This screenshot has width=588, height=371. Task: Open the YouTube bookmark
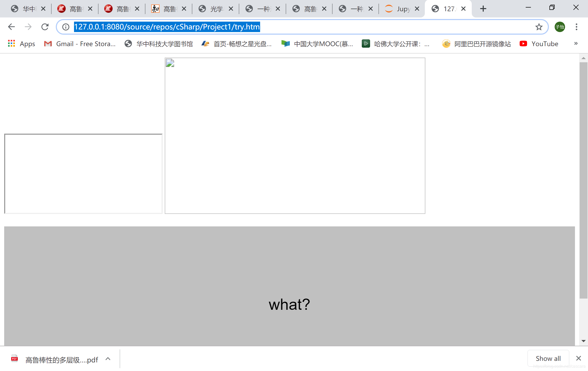point(539,44)
